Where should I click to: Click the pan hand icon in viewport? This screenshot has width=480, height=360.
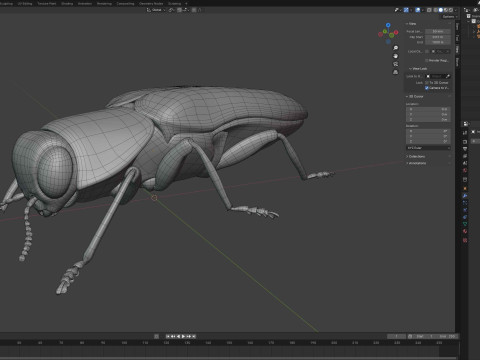pyautogui.click(x=396, y=56)
